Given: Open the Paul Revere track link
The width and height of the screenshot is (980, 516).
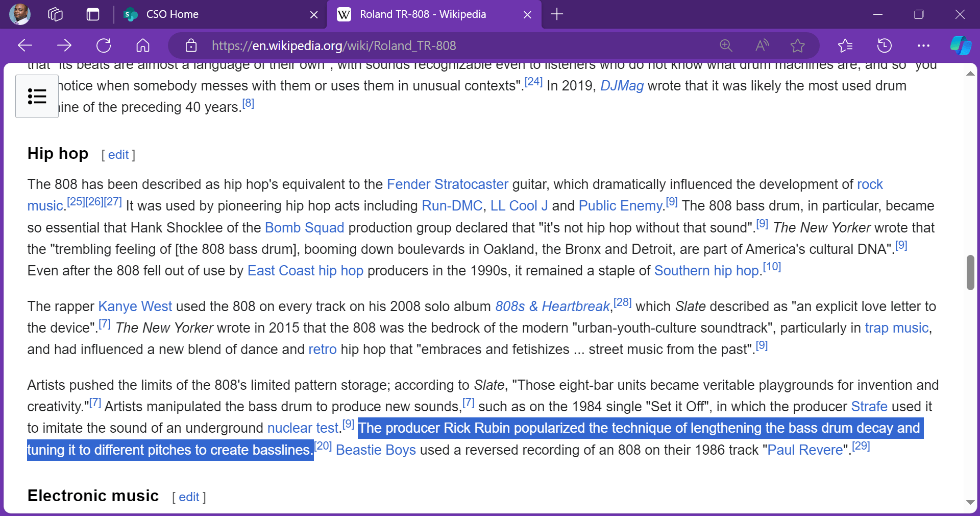Looking at the screenshot, I should 805,450.
